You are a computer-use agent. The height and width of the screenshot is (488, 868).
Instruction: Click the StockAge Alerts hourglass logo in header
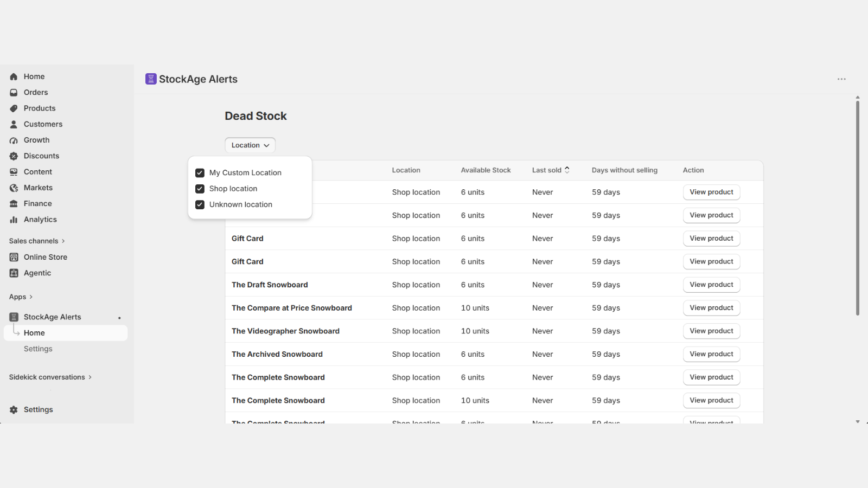coord(151,79)
